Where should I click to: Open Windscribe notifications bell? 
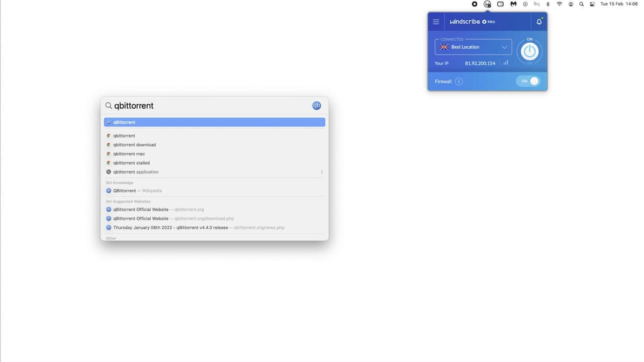click(x=539, y=21)
